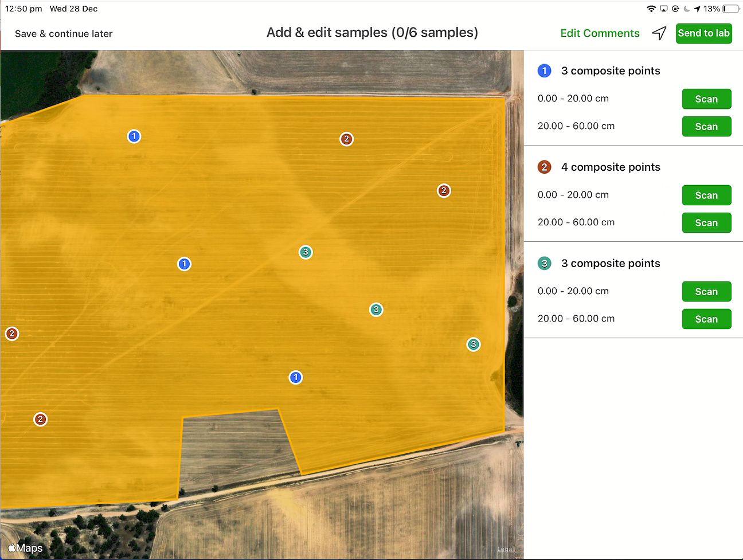The height and width of the screenshot is (560, 743).
Task: Select red marker 2 in bottom-left of field
Action: pyautogui.click(x=40, y=419)
